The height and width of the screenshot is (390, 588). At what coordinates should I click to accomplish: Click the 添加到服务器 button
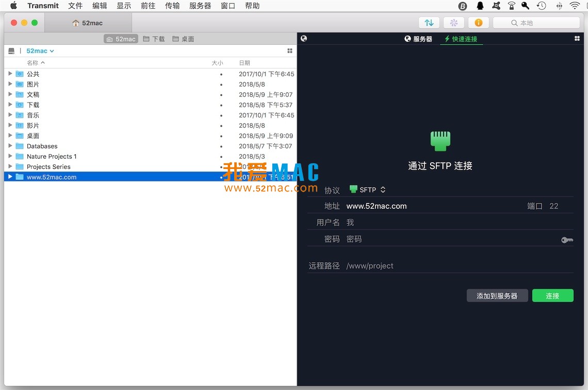497,296
